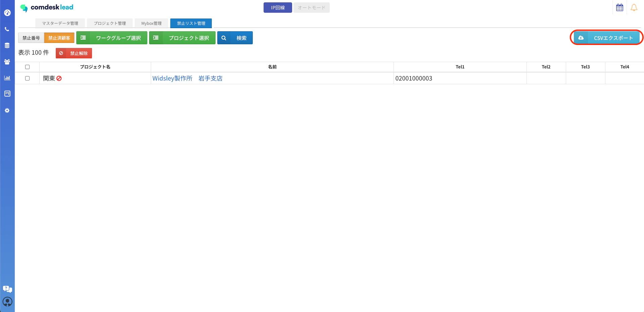Screen dimensions: 644x312
Task: Select the 禁止番号 toggle button
Action: click(31, 38)
